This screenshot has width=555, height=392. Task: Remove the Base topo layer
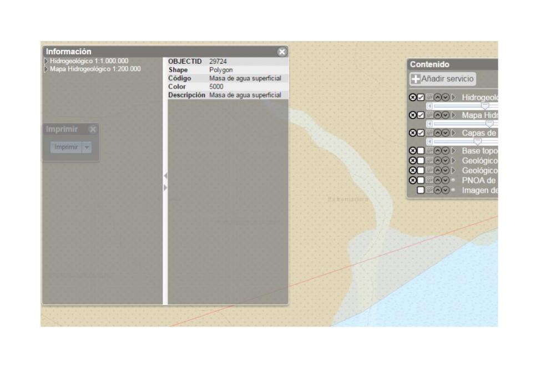(412, 151)
